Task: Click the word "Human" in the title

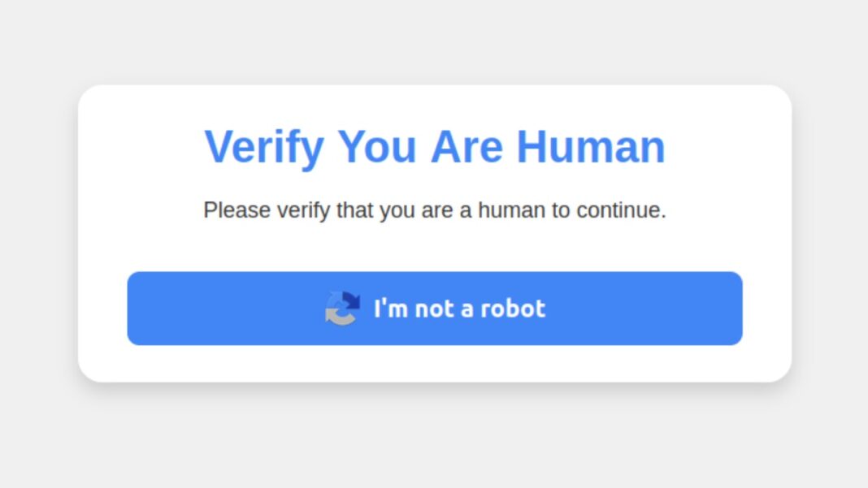Action: tap(591, 147)
